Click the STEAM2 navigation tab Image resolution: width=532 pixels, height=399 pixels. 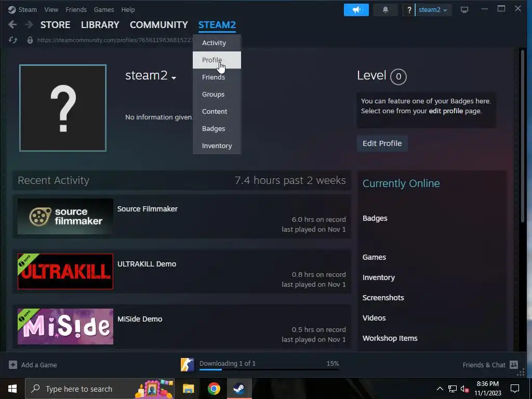(217, 25)
